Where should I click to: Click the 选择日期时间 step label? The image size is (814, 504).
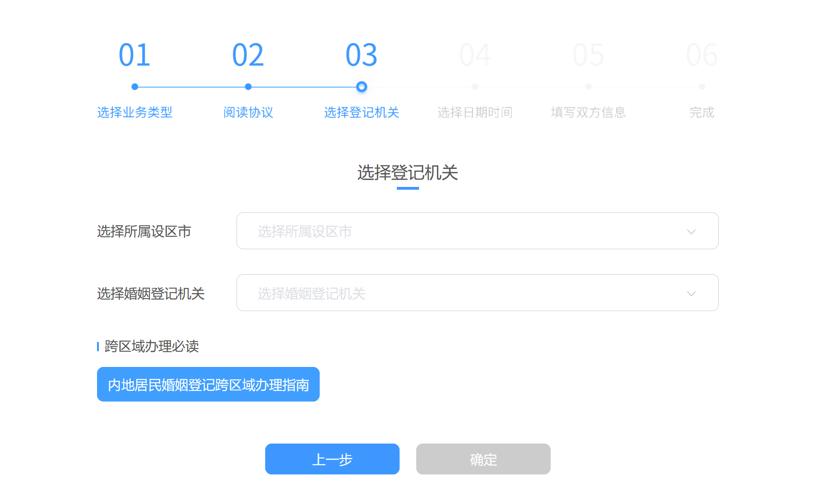(475, 112)
